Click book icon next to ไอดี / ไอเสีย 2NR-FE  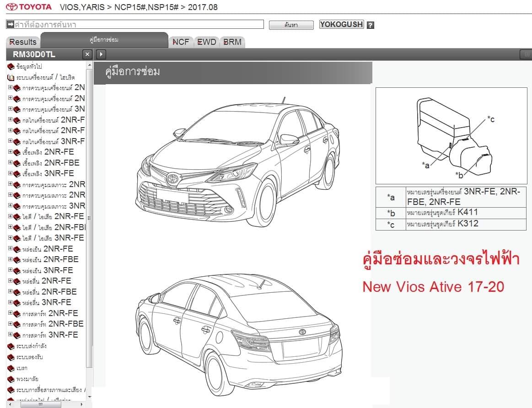17,217
